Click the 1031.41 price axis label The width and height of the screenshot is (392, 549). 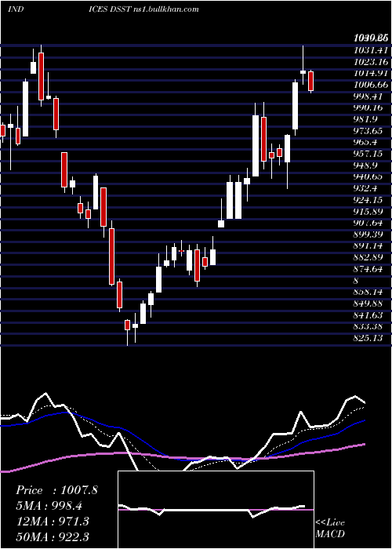371,50
